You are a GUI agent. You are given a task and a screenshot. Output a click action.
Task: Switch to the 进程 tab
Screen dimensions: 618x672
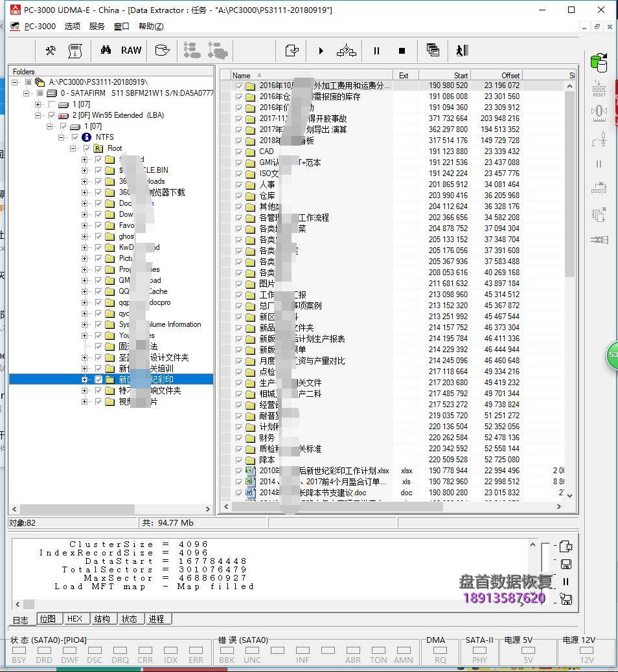pos(157,619)
